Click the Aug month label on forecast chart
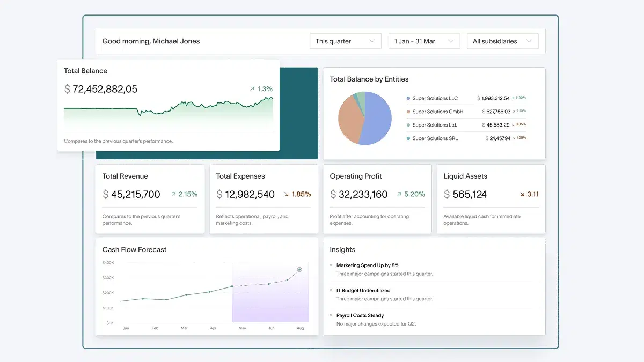The width and height of the screenshot is (644, 362). pyautogui.click(x=300, y=328)
